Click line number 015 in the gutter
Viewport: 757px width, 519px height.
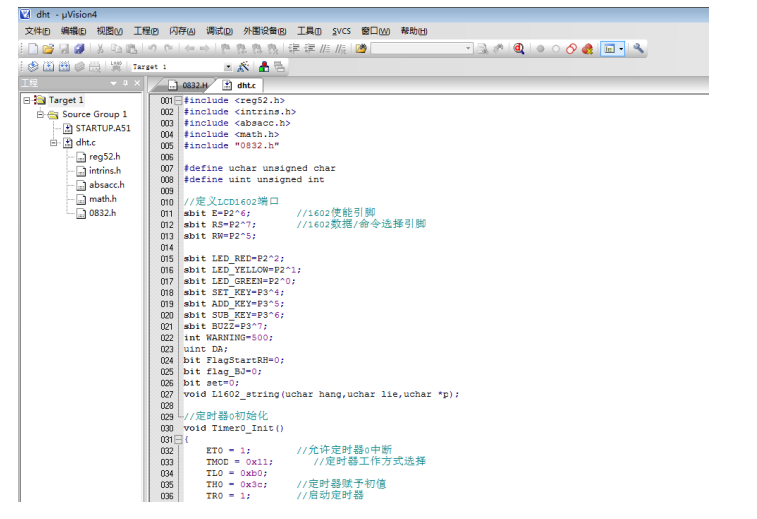tap(167, 259)
